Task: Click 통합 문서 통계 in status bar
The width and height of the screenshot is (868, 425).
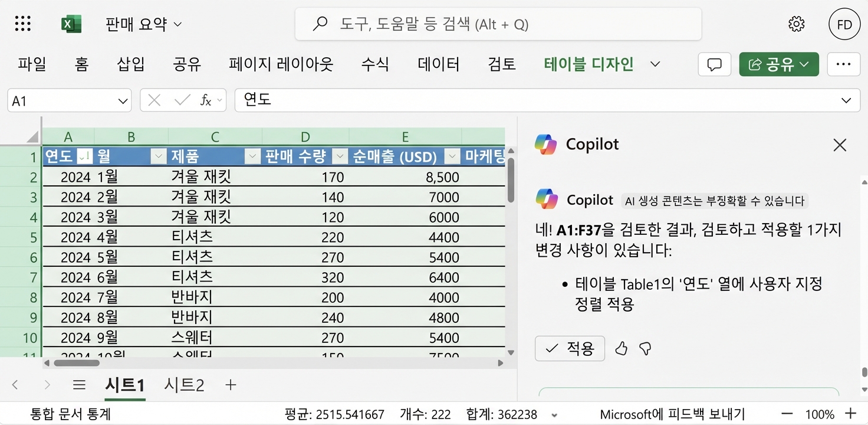Action: 70,414
